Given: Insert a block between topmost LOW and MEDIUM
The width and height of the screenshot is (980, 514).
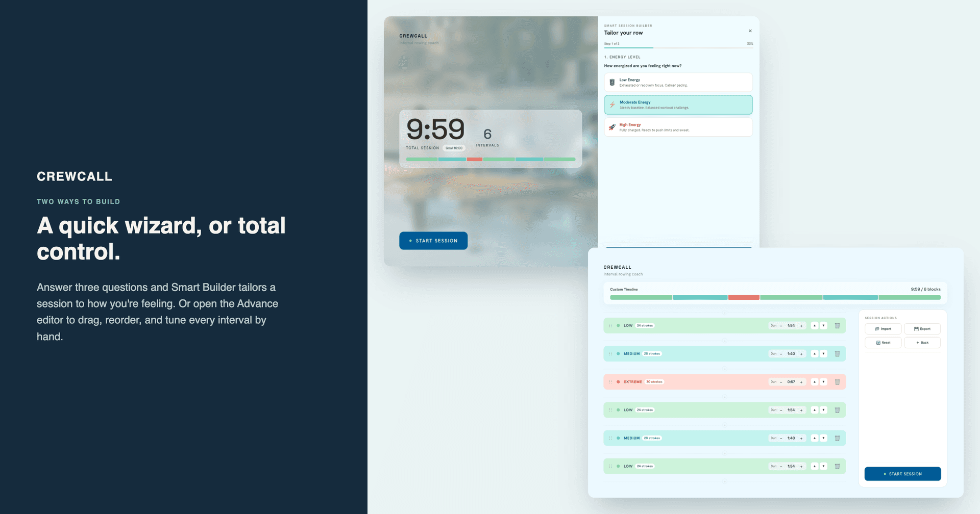Looking at the screenshot, I should [725, 340].
